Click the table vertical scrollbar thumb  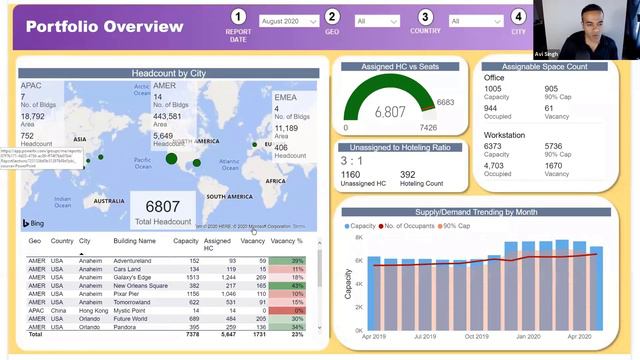(x=319, y=268)
